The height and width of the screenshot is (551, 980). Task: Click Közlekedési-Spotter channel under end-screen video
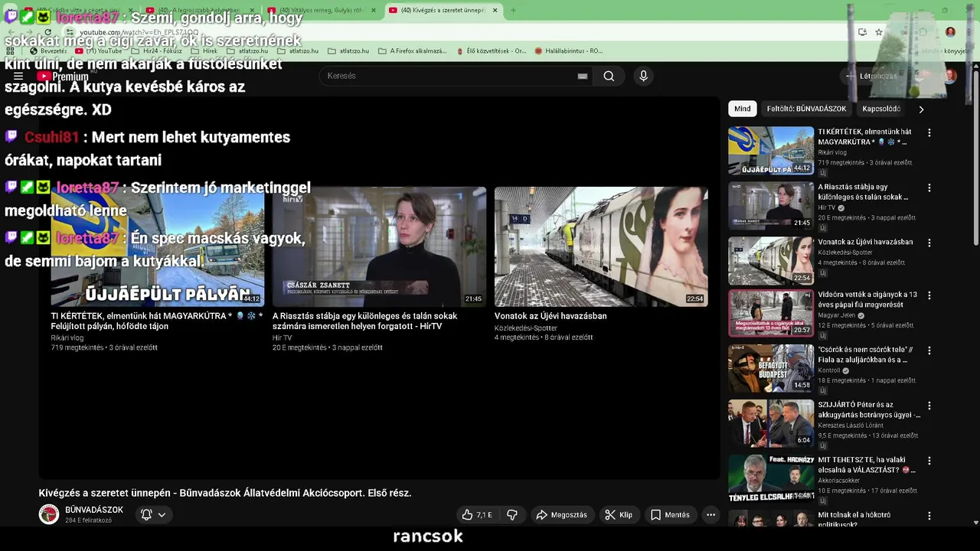click(x=525, y=328)
